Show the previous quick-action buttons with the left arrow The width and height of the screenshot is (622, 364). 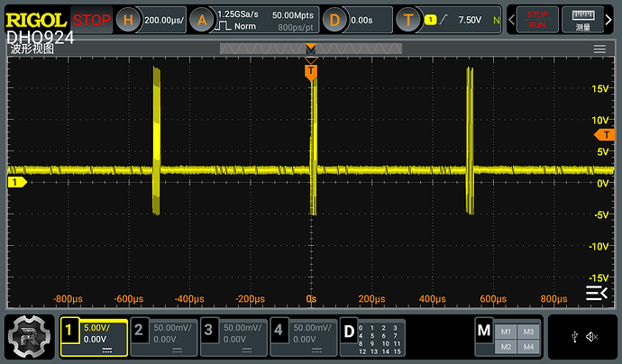tap(512, 20)
